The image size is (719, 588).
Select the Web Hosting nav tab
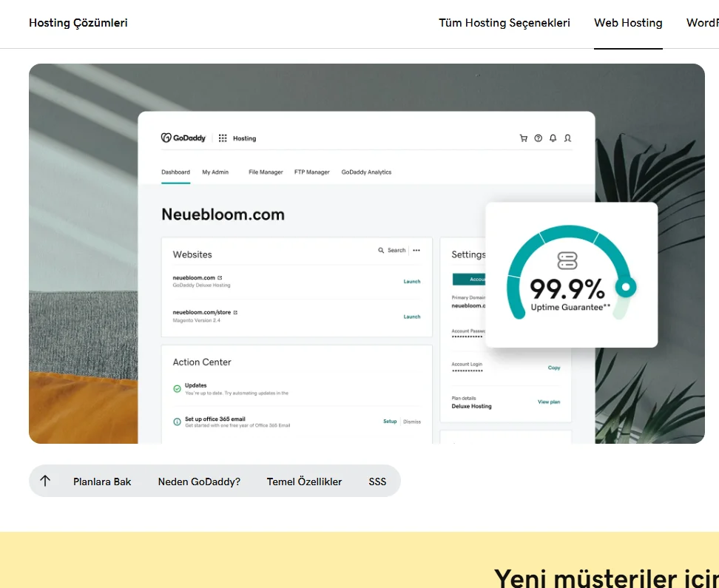tap(628, 23)
